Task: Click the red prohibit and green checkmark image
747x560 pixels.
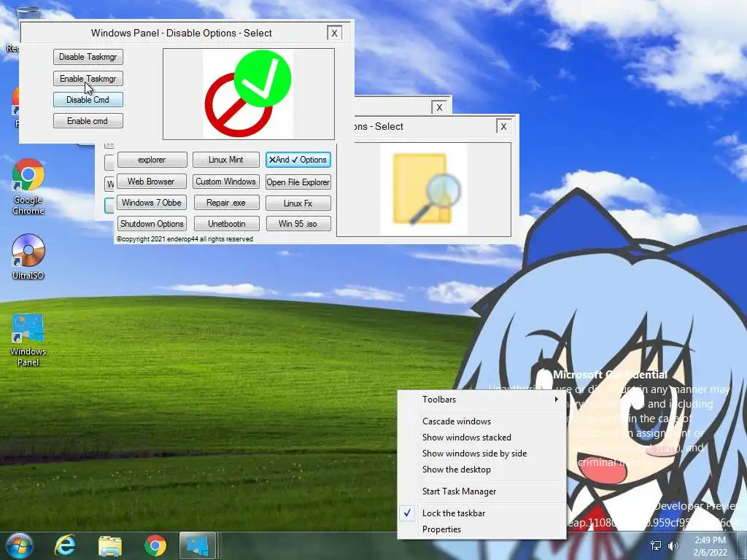Action: pos(248,94)
